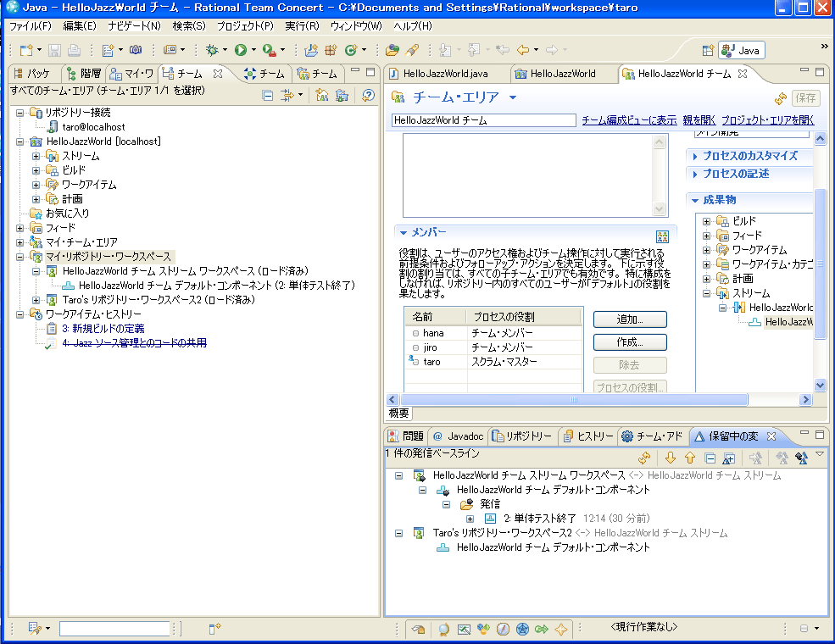Collapse the 成果物 section

(695, 201)
